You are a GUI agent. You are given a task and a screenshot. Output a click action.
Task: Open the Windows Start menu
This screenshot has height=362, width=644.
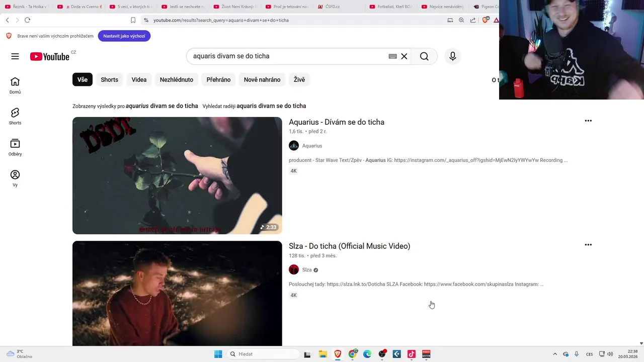218,354
